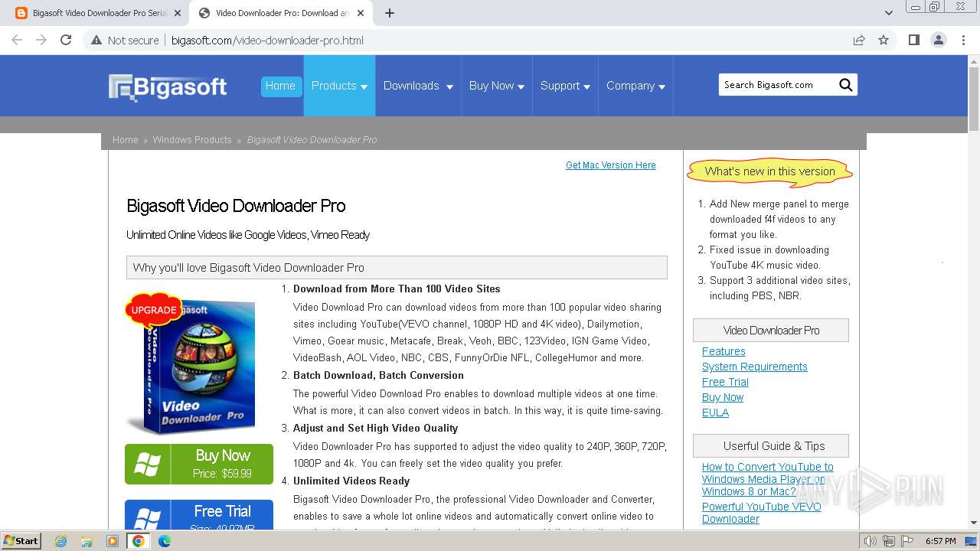Click the Free Trial sidebar link
The image size is (980, 551).
coord(725,382)
